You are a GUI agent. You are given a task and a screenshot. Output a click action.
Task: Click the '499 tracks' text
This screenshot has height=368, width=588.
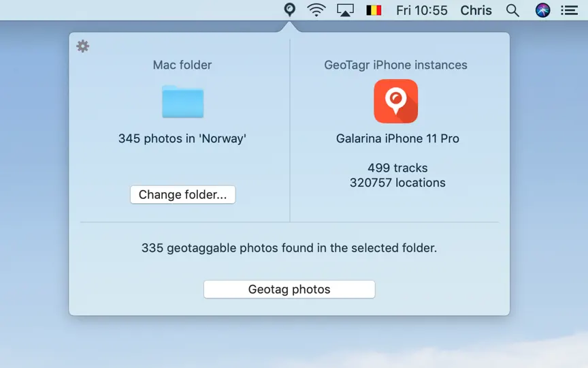pyautogui.click(x=397, y=168)
